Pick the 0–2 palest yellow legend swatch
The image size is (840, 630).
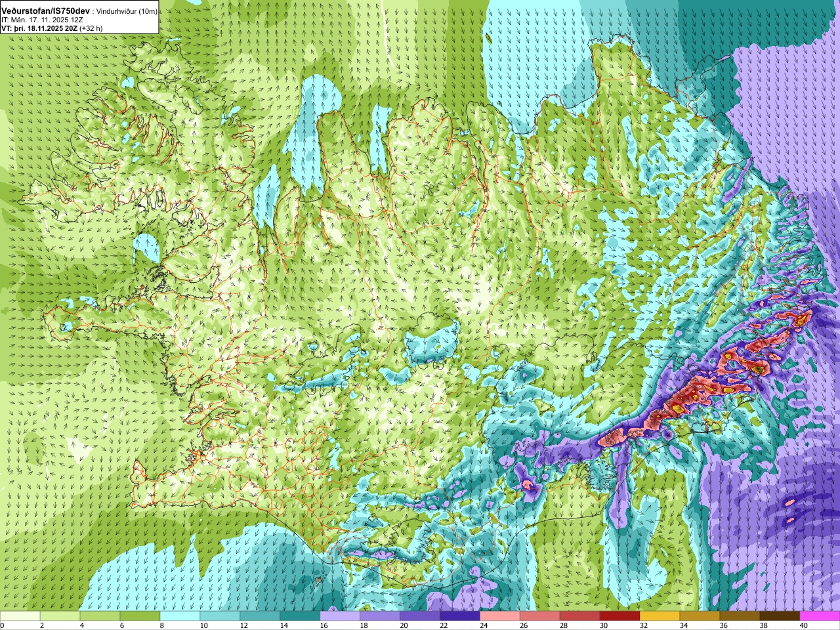[x=20, y=616]
